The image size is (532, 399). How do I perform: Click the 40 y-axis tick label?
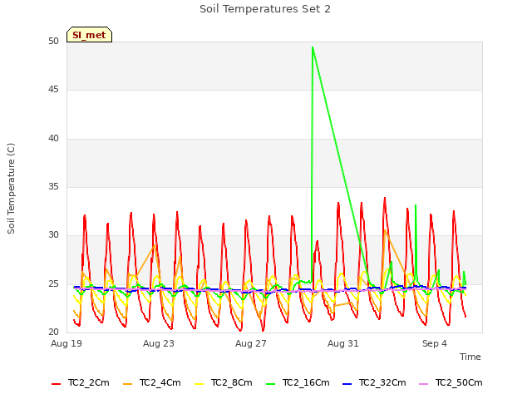point(53,139)
